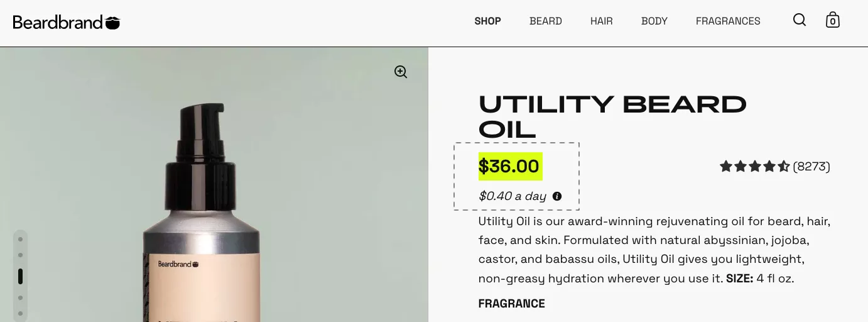The width and height of the screenshot is (868, 322).
Task: Select the HAIR navigation item
Action: pos(601,21)
